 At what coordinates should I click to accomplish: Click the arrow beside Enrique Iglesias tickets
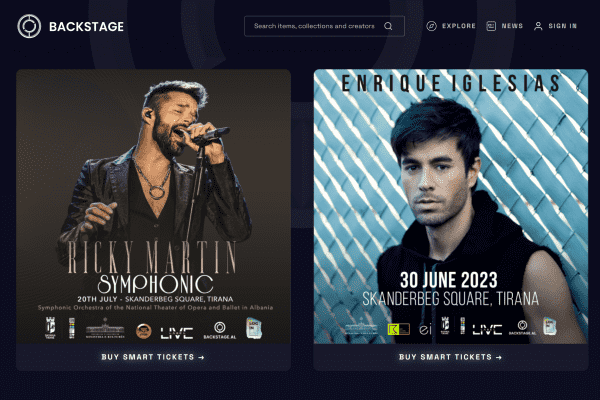[499, 358]
